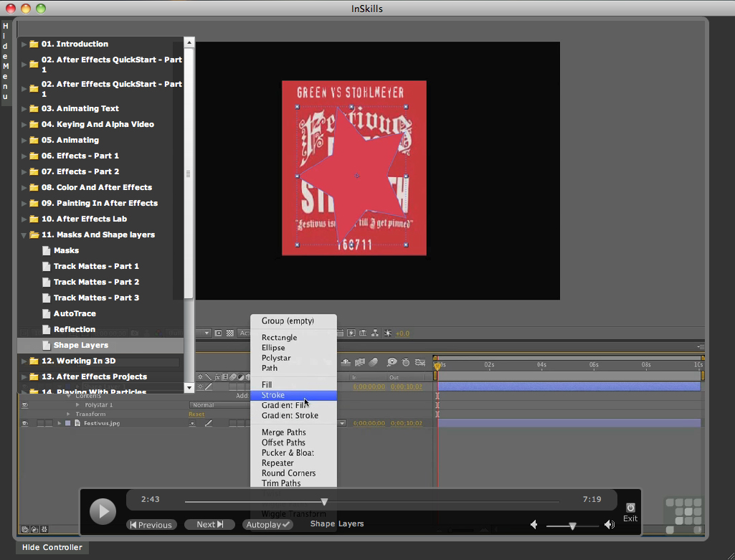735x560 pixels.
Task: Expand the 03. Animating Text folder
Action: pos(24,109)
